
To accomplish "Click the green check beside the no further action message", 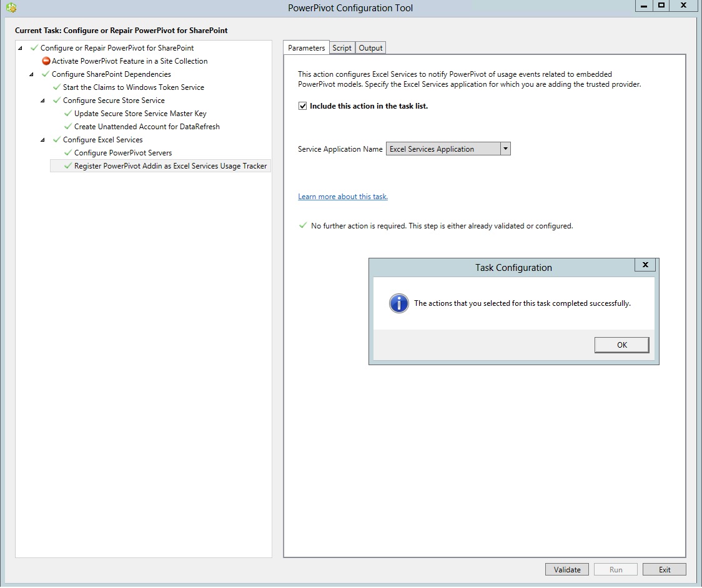I will 304,225.
